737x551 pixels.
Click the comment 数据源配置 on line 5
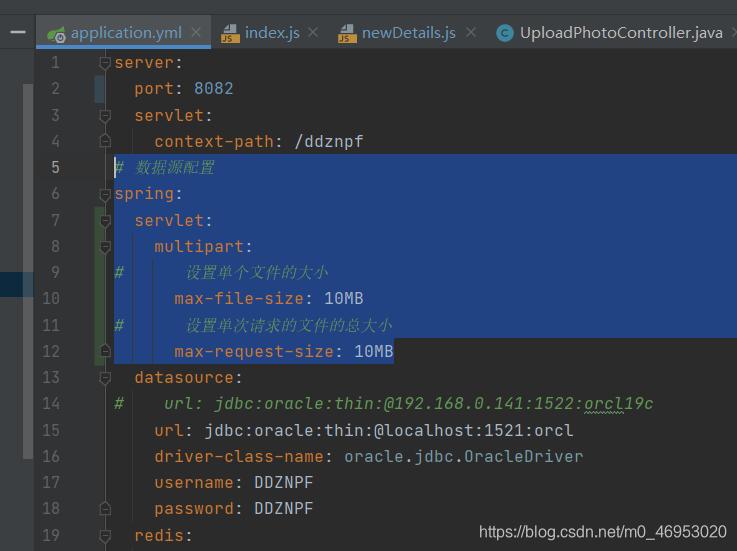click(175, 167)
